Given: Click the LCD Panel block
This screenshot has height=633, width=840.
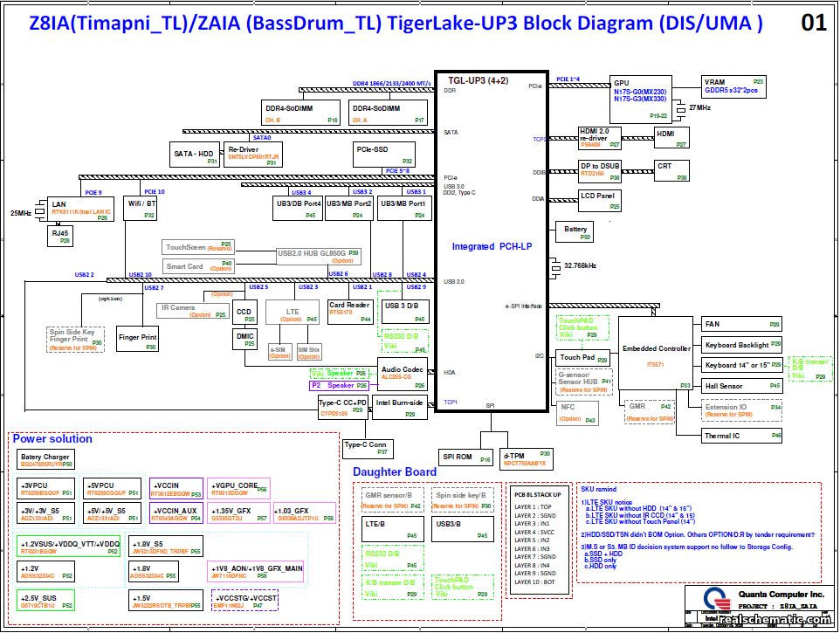Looking at the screenshot, I should 600,200.
